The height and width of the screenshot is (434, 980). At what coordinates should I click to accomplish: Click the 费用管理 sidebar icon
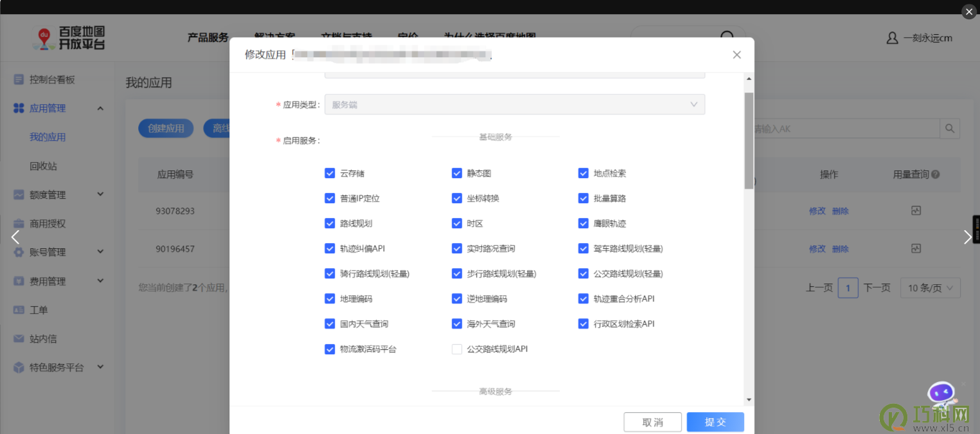(x=19, y=281)
